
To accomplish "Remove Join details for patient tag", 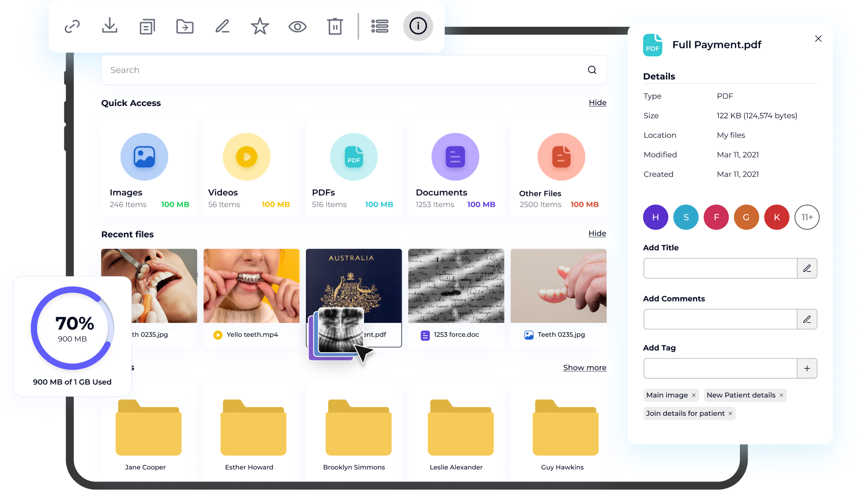I will click(730, 413).
